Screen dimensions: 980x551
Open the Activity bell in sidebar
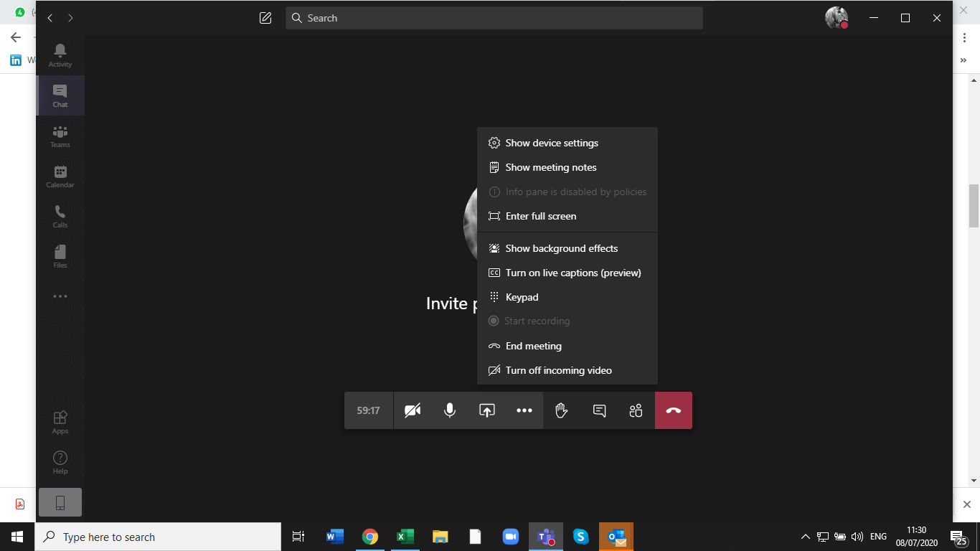(60, 55)
